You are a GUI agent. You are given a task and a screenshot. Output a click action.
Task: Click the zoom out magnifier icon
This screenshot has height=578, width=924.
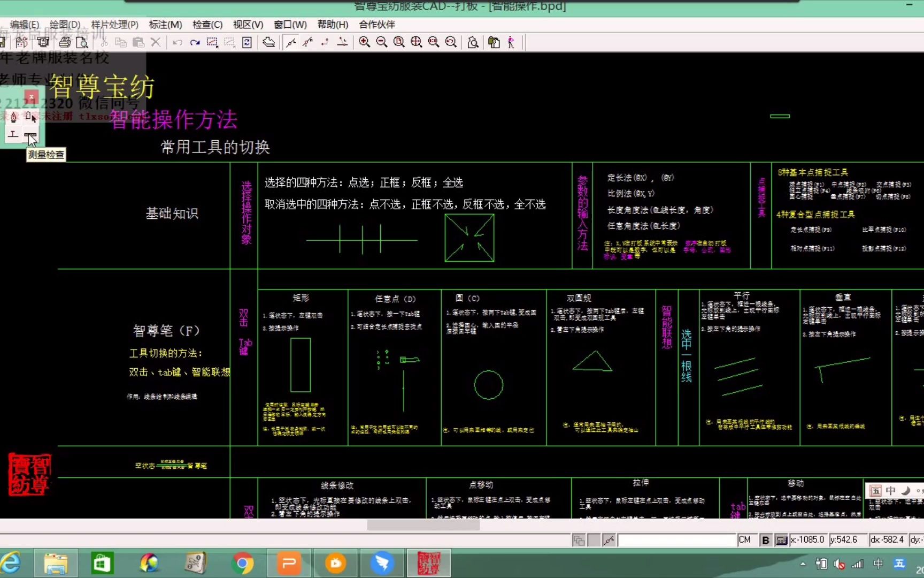tap(381, 42)
